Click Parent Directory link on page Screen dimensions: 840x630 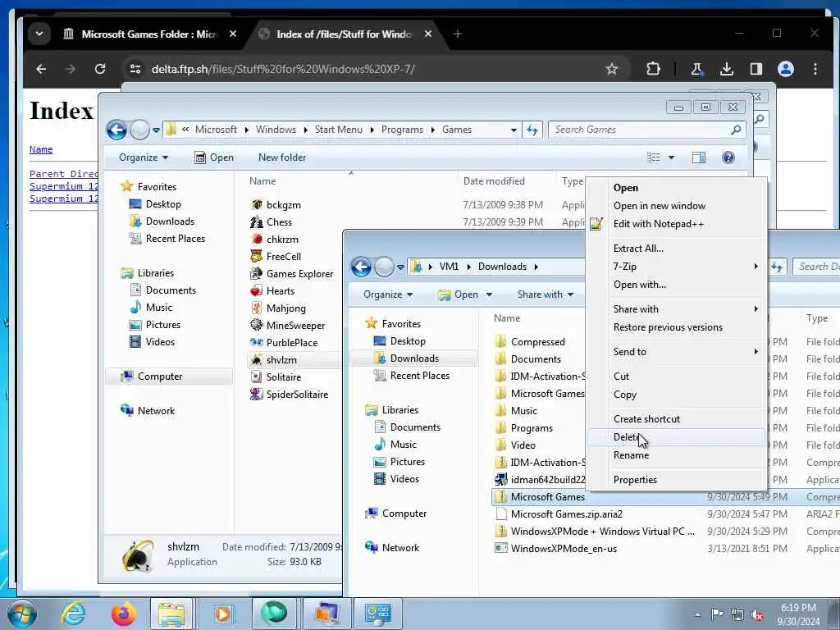pyautogui.click(x=63, y=174)
